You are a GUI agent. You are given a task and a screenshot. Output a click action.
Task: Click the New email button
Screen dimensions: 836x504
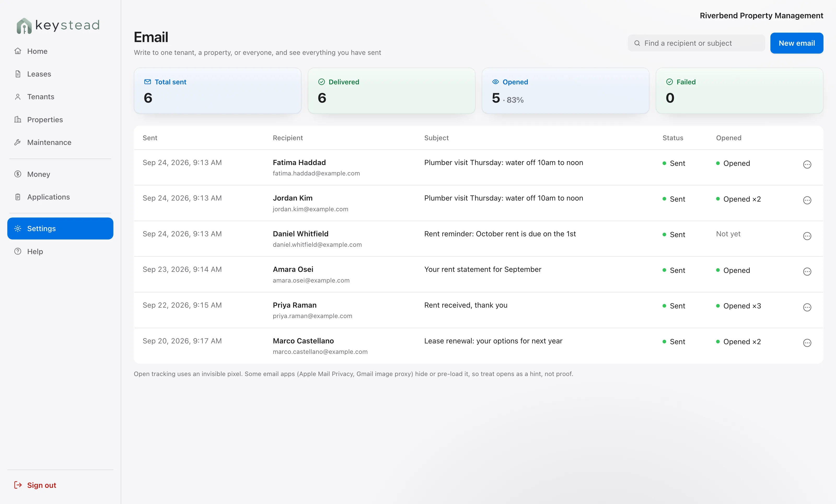tap(797, 43)
